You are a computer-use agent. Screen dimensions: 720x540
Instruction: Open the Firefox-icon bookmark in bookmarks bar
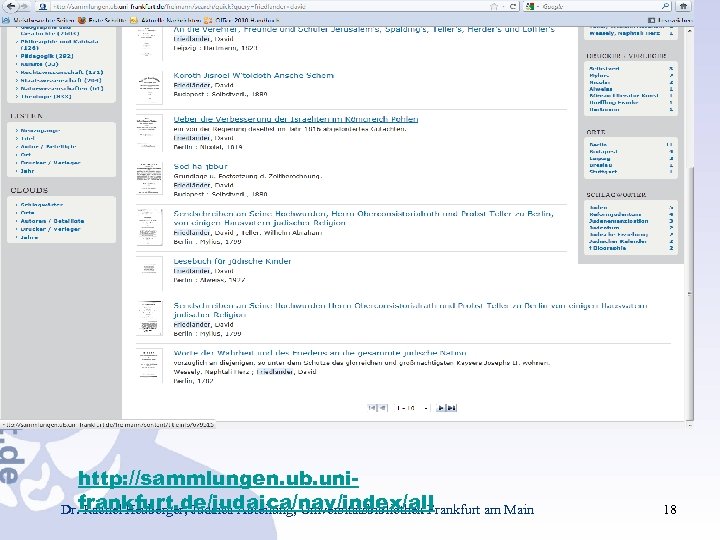click(x=102, y=20)
